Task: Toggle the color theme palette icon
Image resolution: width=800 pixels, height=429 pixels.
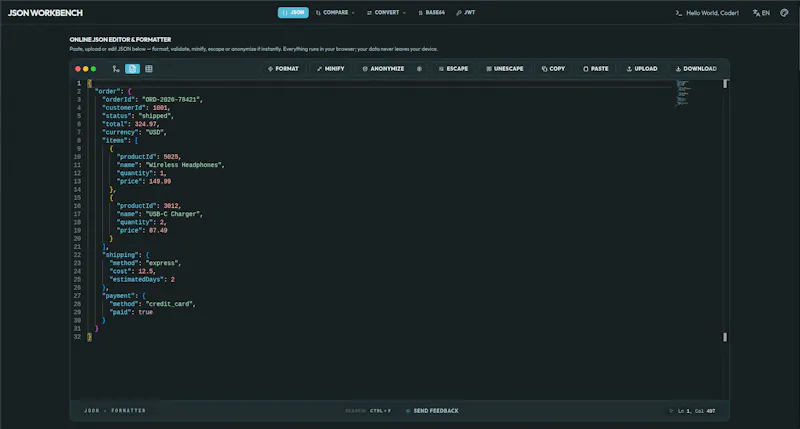Action: (784, 13)
